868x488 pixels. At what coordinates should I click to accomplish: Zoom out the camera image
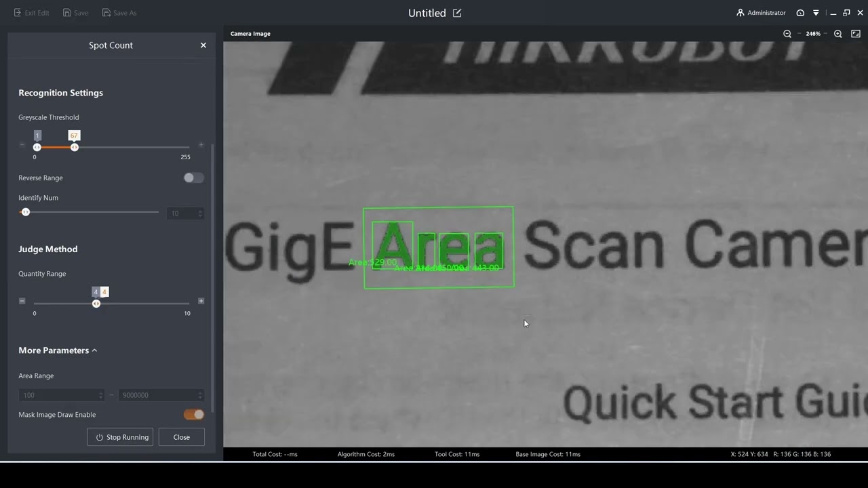click(x=787, y=34)
